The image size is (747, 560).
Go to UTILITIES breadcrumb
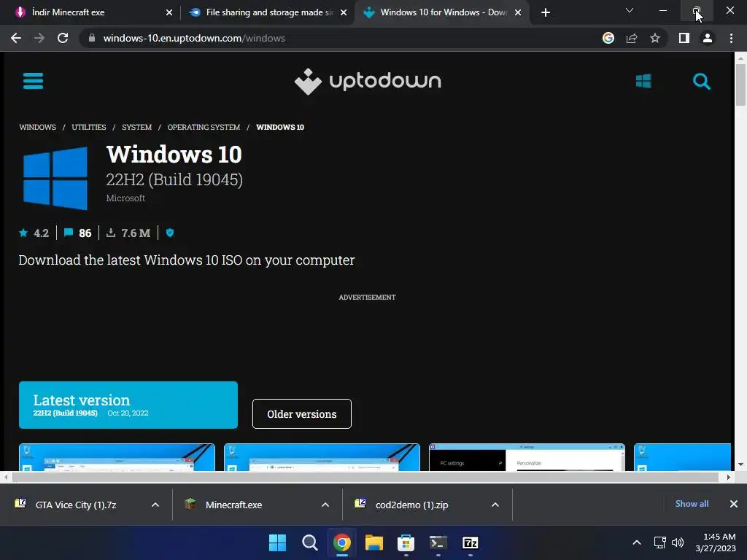(88, 127)
